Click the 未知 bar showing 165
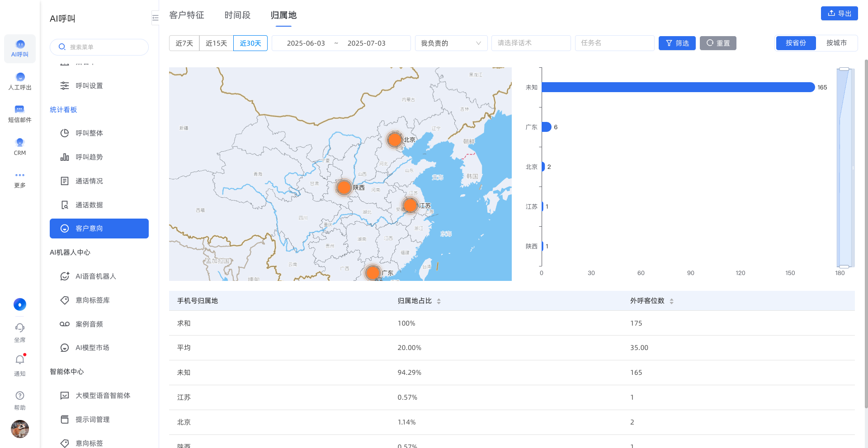 tap(678, 87)
